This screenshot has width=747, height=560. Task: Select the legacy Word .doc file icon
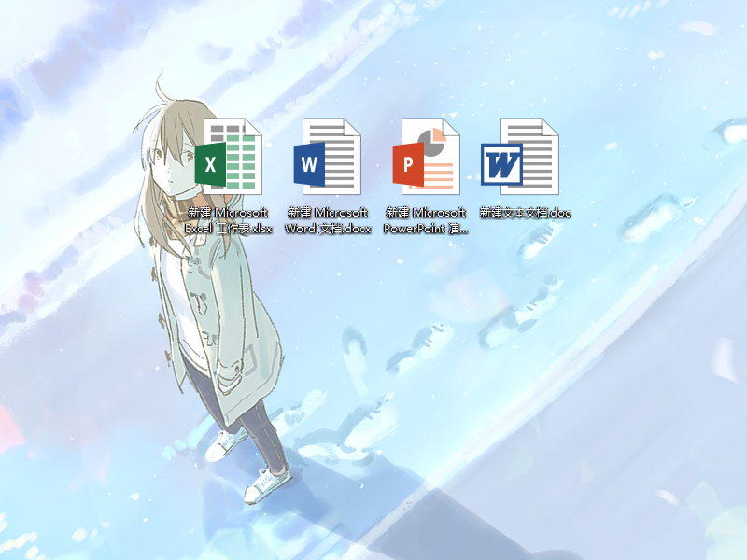tap(520, 156)
